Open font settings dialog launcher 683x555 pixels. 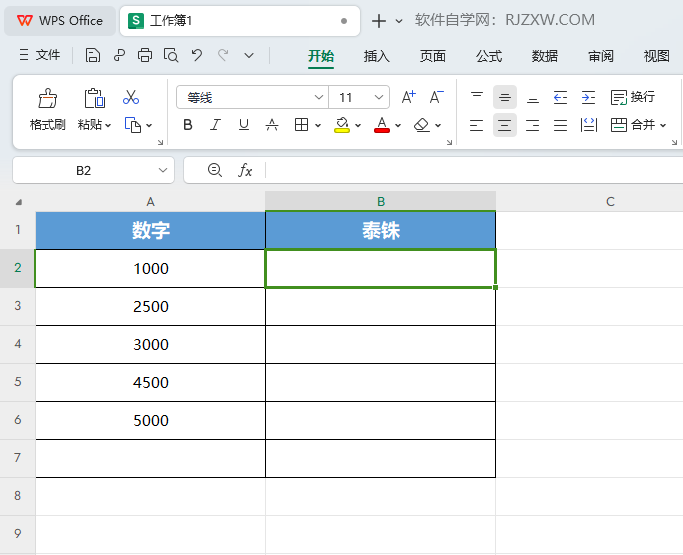tap(449, 142)
